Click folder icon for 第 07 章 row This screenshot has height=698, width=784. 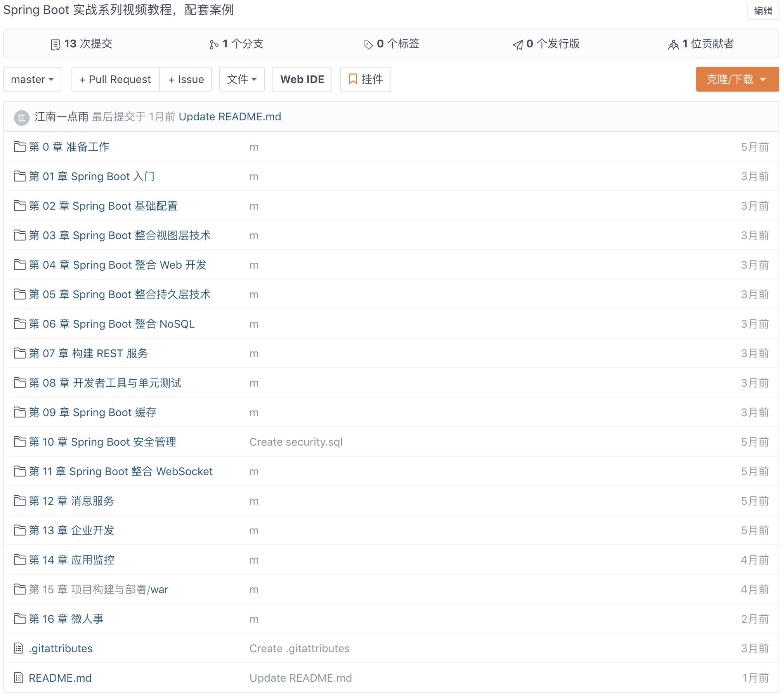19,353
